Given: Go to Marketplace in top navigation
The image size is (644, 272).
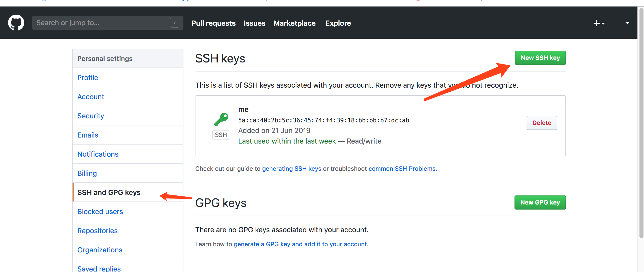Looking at the screenshot, I should coord(294,23).
